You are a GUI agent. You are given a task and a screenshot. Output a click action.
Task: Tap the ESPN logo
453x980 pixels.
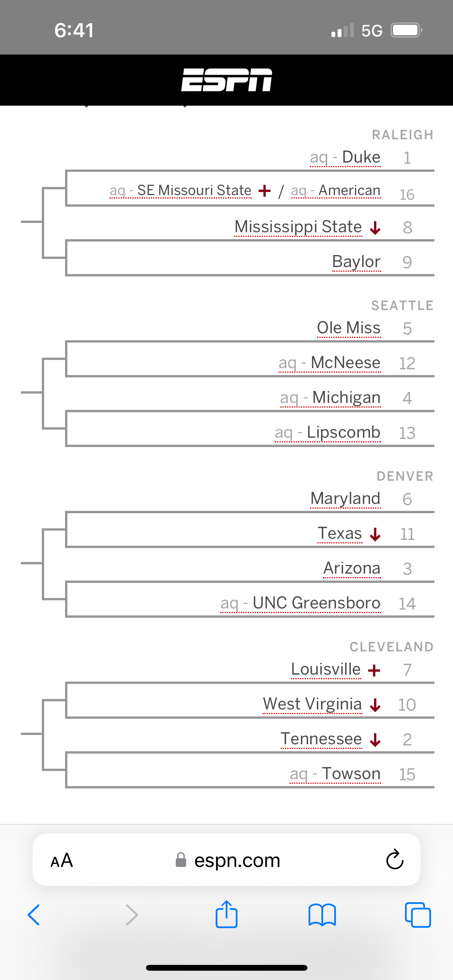pyautogui.click(x=226, y=80)
